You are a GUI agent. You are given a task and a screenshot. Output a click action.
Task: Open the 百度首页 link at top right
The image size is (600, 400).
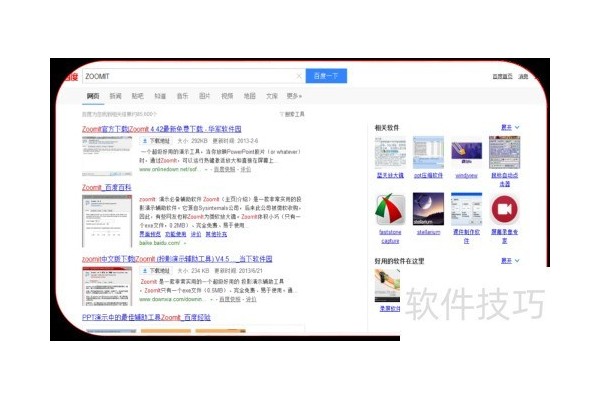click(x=502, y=77)
